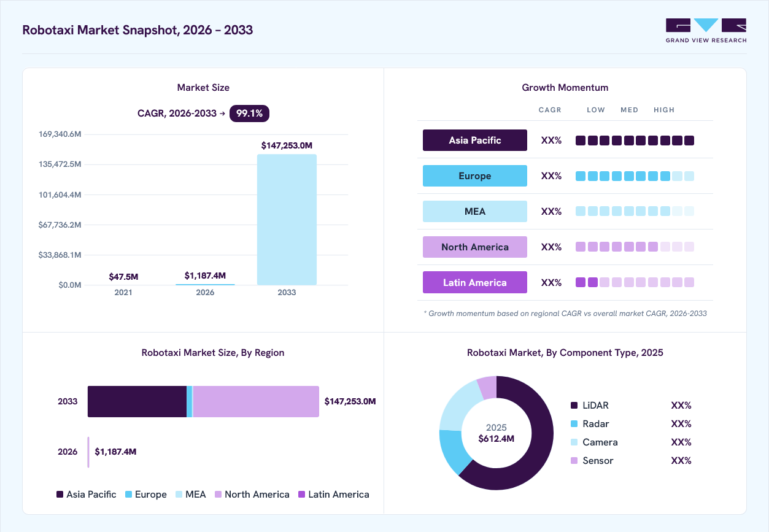
Task: Click the 169,340.6M axis label
Action: pos(60,134)
